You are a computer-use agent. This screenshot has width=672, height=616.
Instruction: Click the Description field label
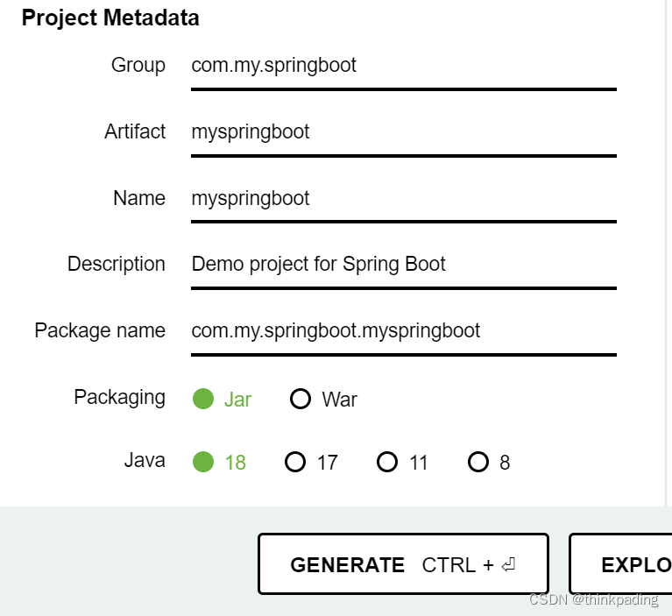click(117, 264)
